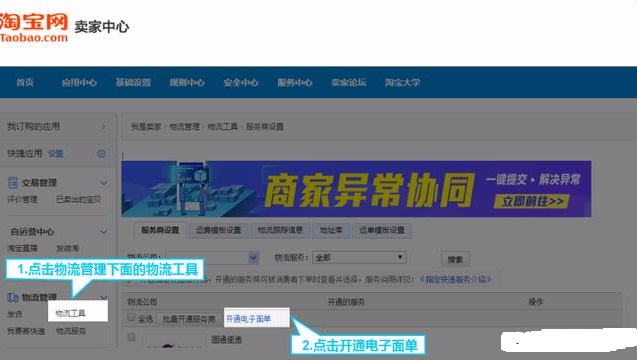Open the 物流服务 dropdown showing 全部
This screenshot has width=637, height=360.
point(359,258)
